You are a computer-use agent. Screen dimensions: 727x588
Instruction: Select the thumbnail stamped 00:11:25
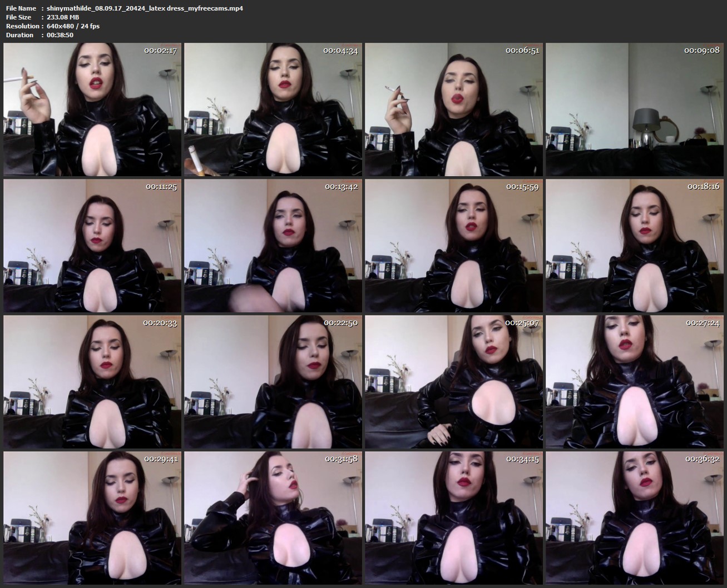click(x=92, y=246)
